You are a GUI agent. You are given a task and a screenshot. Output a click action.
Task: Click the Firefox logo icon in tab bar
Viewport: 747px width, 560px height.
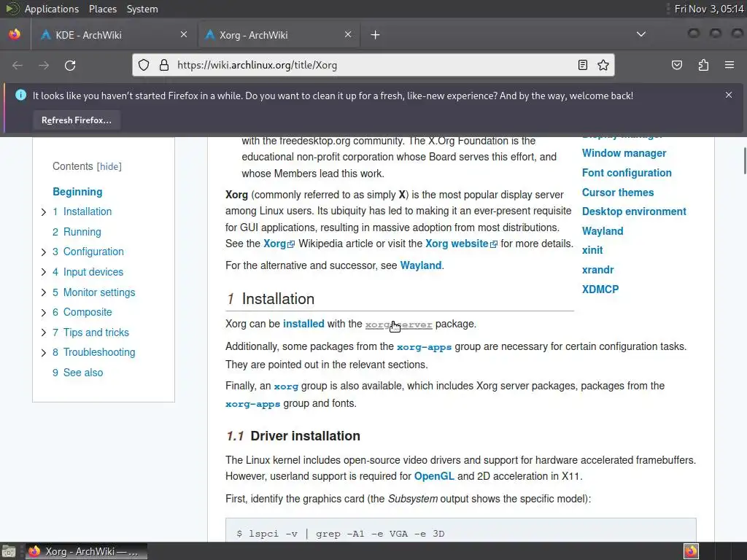pos(15,34)
